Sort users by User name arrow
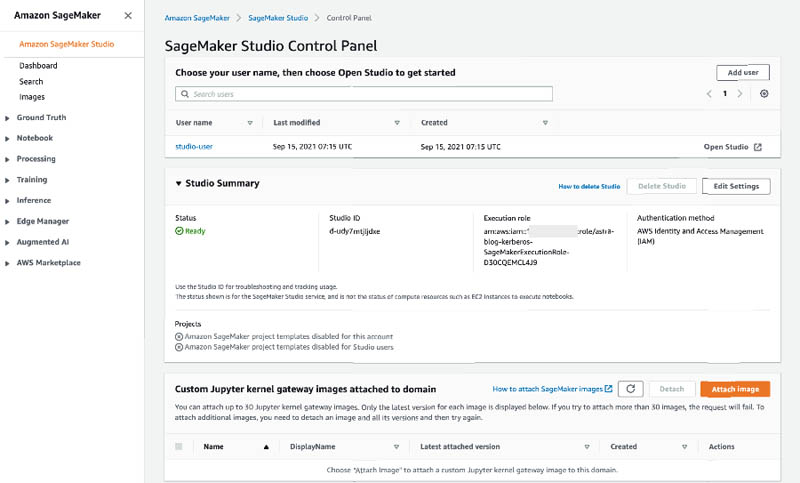The height and width of the screenshot is (483, 800). tap(250, 123)
